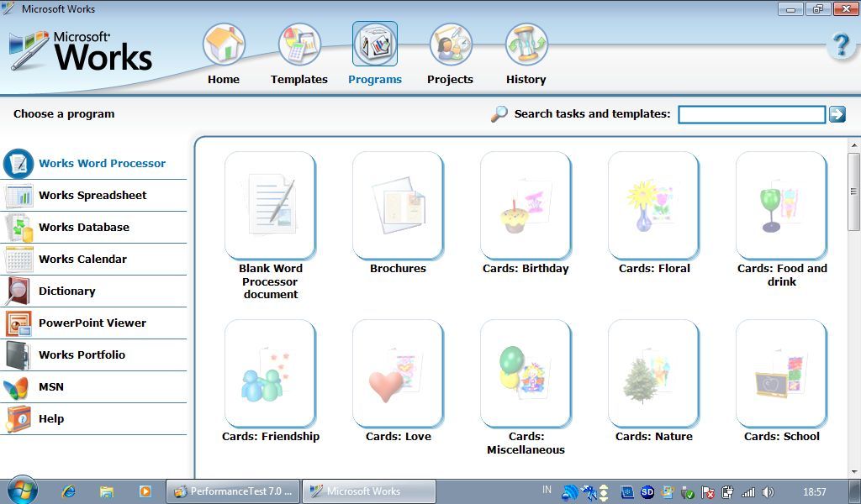Click the Works Spreadsheet sidebar icon
Image resolution: width=861 pixels, height=504 pixels.
pyautogui.click(x=18, y=196)
